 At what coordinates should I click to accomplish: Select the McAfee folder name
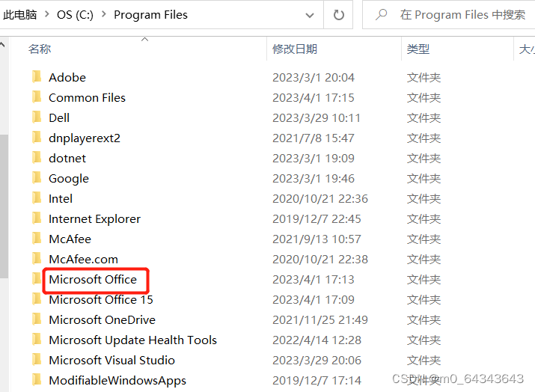(70, 239)
